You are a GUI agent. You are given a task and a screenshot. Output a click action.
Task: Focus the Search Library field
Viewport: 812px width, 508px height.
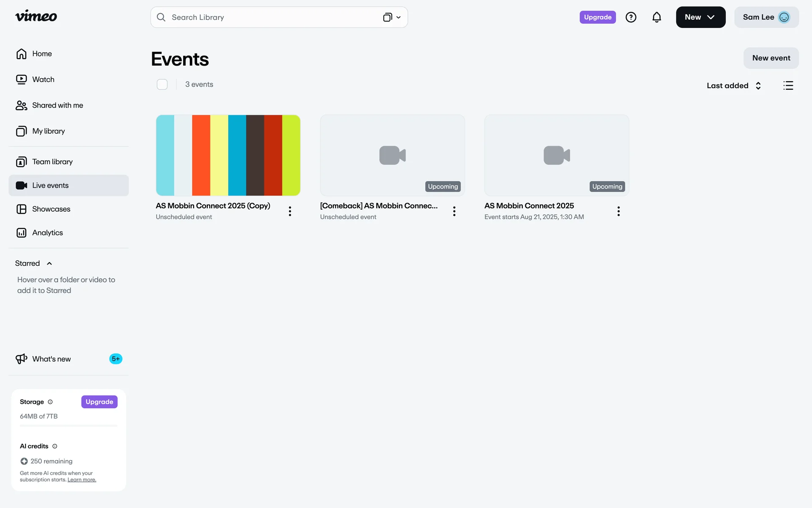click(x=271, y=17)
